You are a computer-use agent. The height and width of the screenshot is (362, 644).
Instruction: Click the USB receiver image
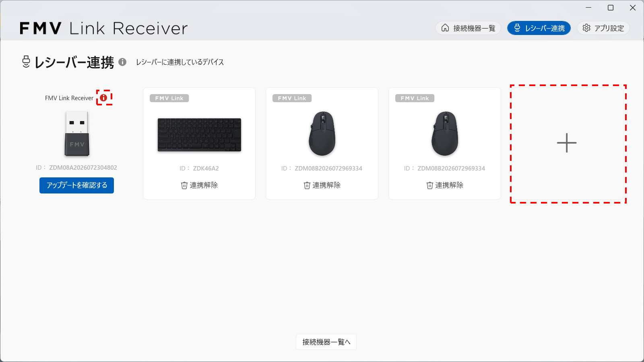tap(77, 134)
